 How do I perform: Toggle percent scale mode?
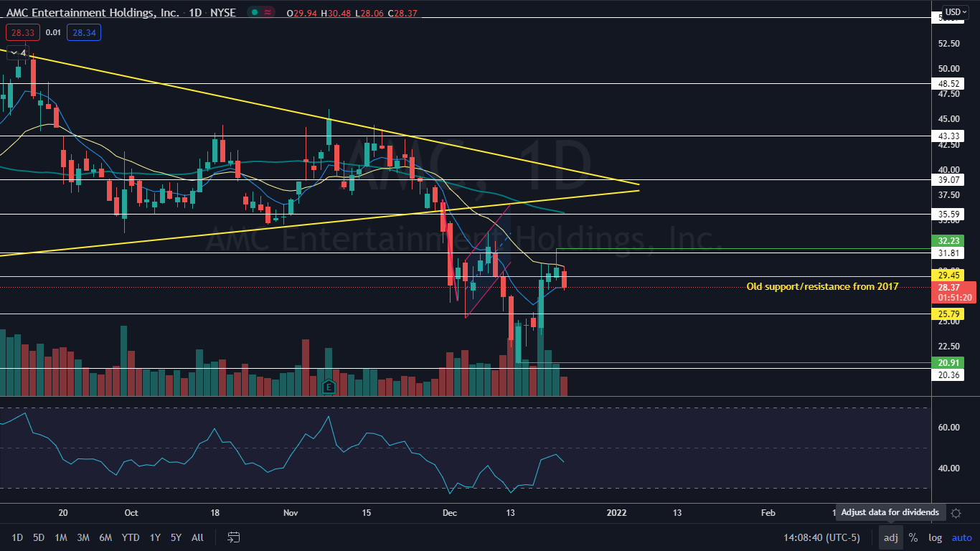[913, 537]
